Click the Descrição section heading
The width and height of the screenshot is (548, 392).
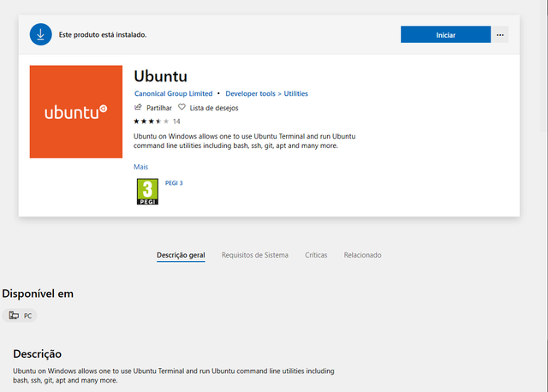pyautogui.click(x=37, y=354)
